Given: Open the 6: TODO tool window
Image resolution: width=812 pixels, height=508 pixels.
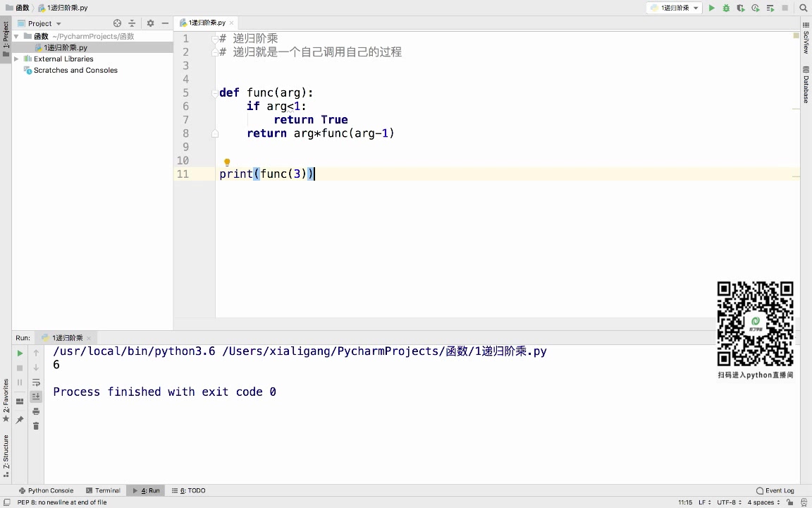Looking at the screenshot, I should (188, 490).
